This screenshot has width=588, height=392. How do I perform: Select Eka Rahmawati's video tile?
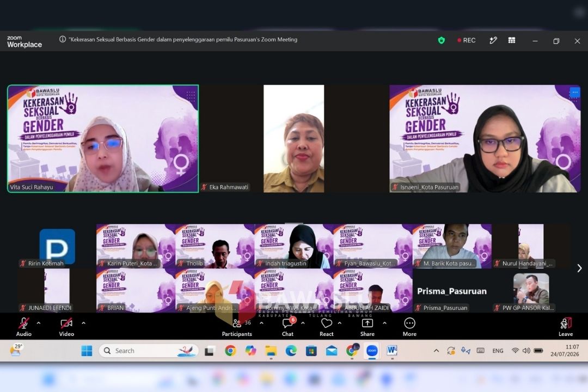293,138
